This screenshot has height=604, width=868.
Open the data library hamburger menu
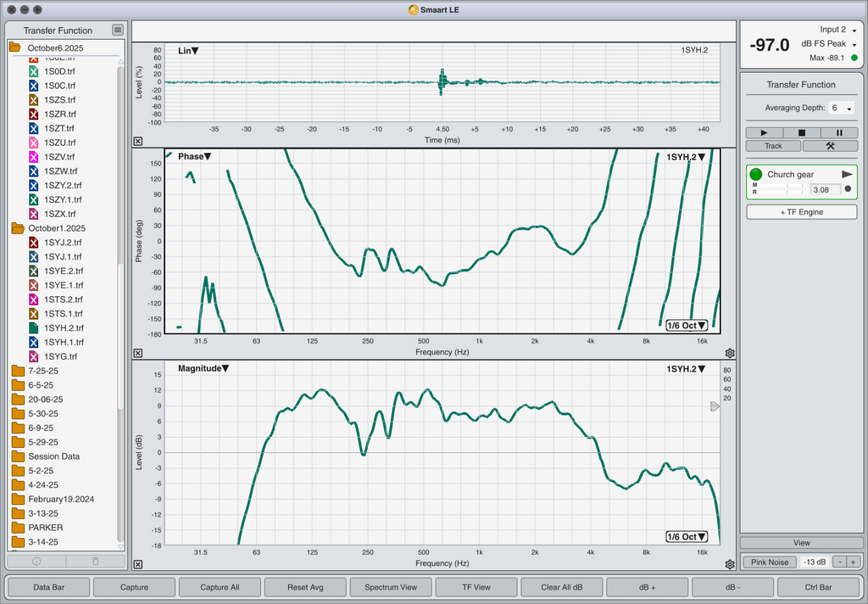117,31
